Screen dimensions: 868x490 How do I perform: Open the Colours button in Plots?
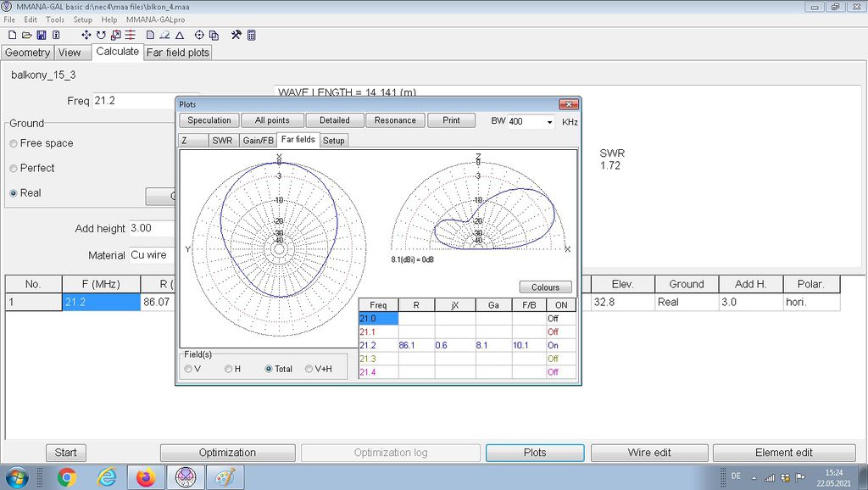point(545,287)
